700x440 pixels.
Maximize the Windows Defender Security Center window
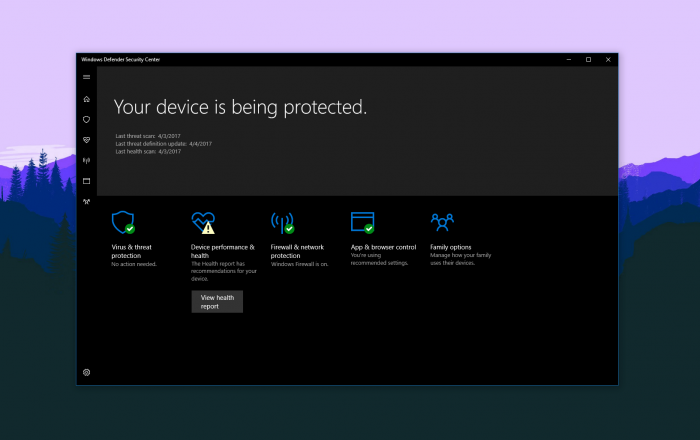(x=588, y=60)
